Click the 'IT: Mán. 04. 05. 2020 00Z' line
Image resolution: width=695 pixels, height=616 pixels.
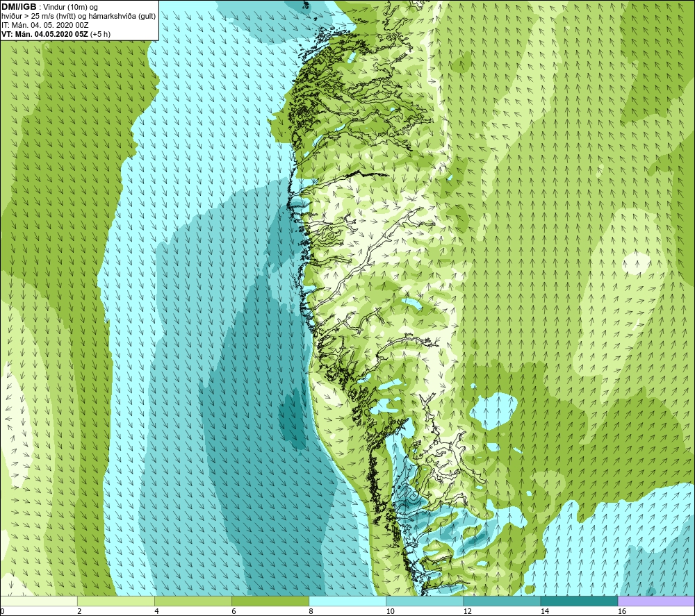(x=44, y=25)
